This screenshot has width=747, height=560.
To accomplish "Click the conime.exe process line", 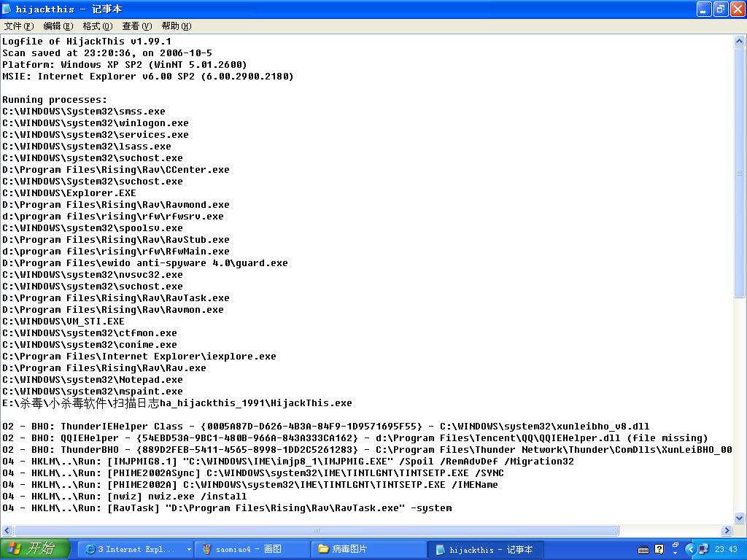I will [90, 345].
